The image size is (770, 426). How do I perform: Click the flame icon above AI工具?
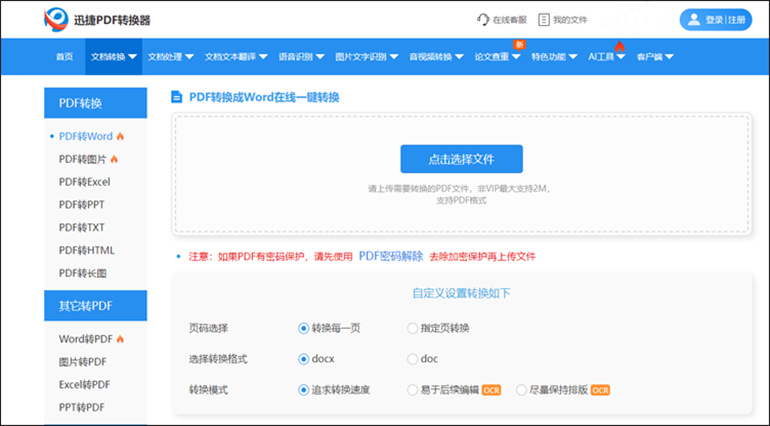point(620,47)
